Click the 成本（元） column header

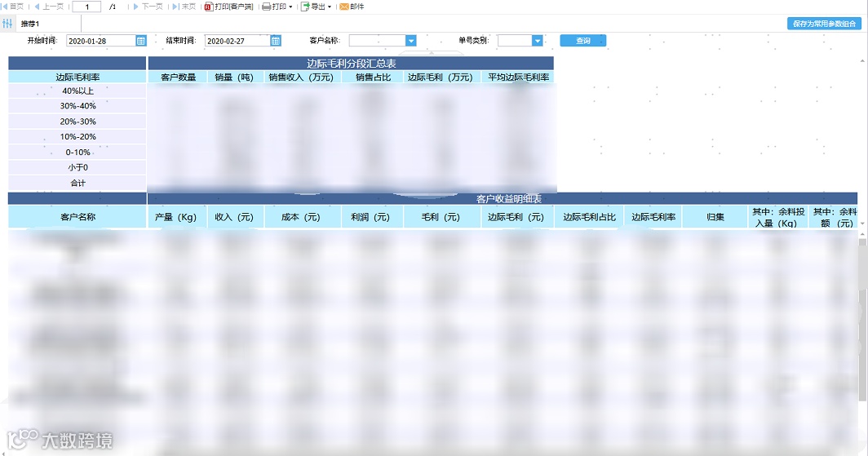[301, 217]
